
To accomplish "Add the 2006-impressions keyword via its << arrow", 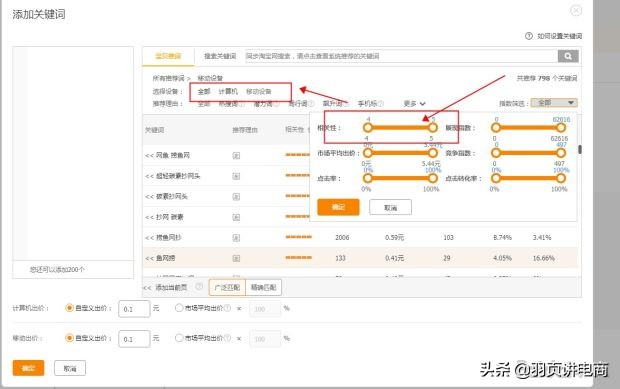I will coord(149,238).
